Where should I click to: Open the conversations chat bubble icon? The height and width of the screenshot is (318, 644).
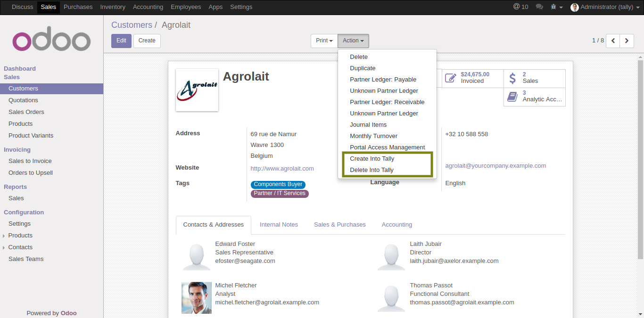point(540,7)
